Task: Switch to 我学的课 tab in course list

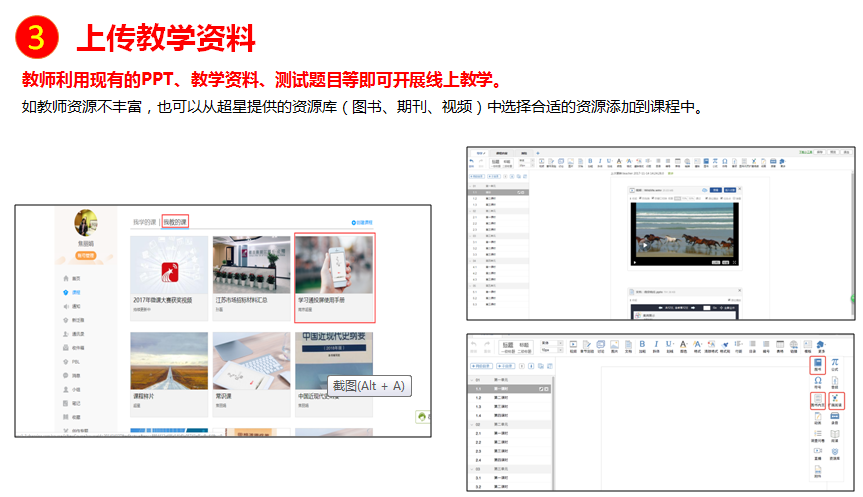Action: [145, 222]
